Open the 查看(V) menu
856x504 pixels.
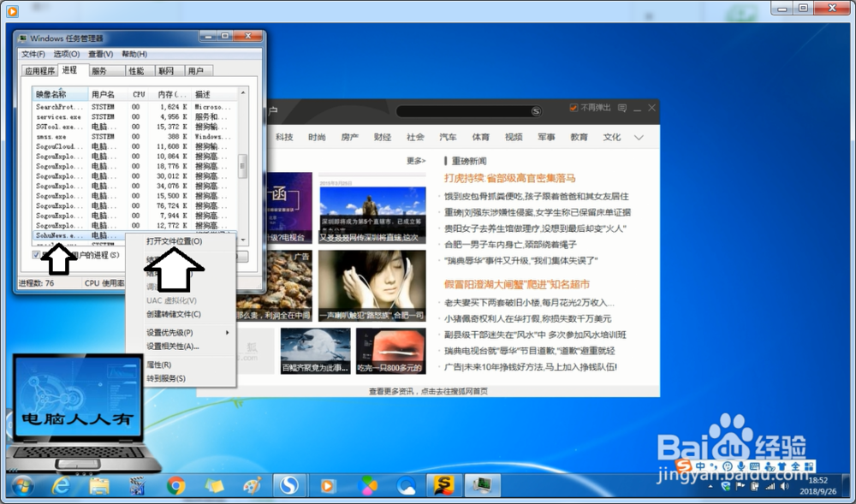[100, 54]
